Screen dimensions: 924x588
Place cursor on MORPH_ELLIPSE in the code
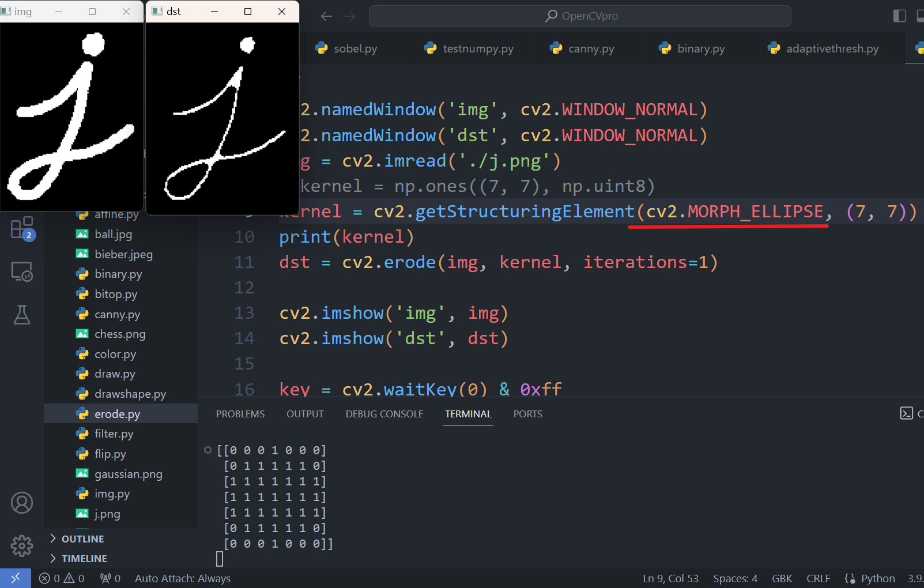click(x=755, y=212)
